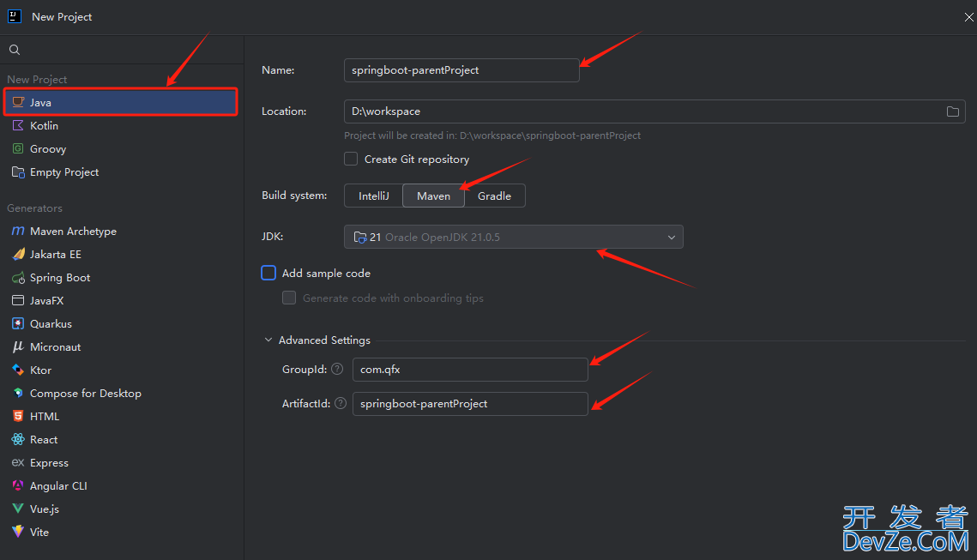Click the Kotlin logo icon
The image size is (977, 560).
tap(18, 125)
